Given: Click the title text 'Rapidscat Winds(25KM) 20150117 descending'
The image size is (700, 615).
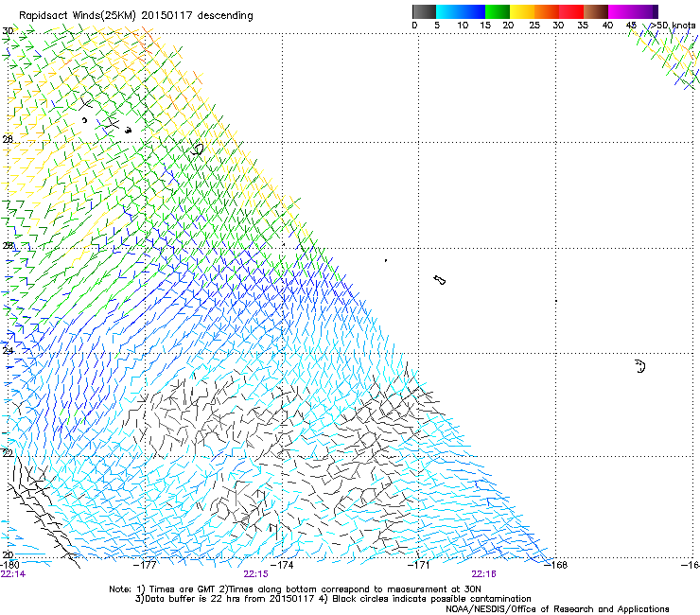Looking at the screenshot, I should (135, 16).
